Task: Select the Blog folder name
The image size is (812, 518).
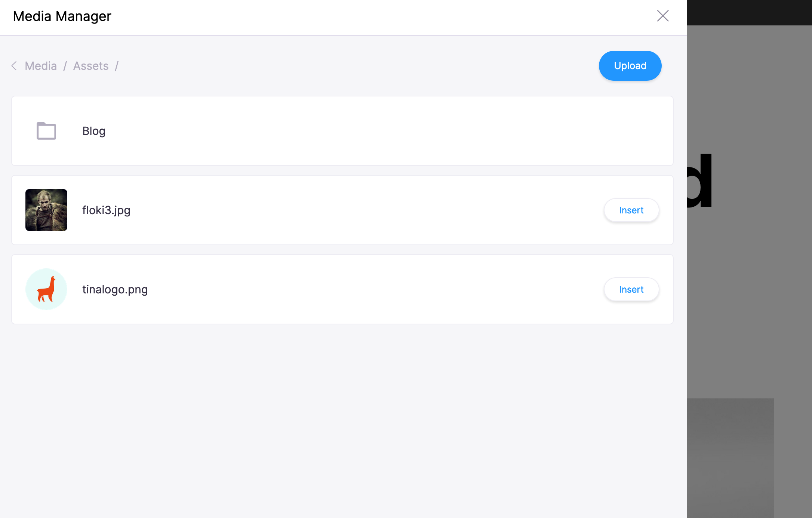Action: click(94, 131)
